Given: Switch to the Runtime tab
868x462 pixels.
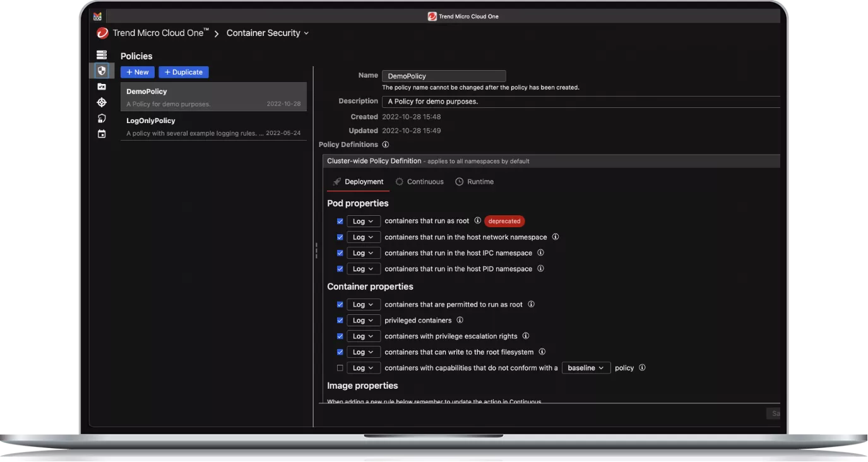Looking at the screenshot, I should click(x=475, y=182).
